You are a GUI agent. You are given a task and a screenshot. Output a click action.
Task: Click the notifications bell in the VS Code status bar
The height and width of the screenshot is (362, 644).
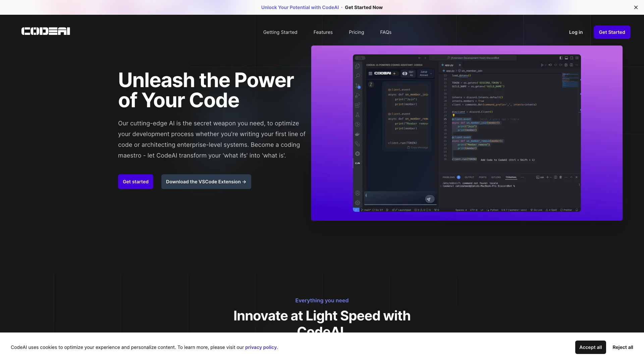pos(577,210)
